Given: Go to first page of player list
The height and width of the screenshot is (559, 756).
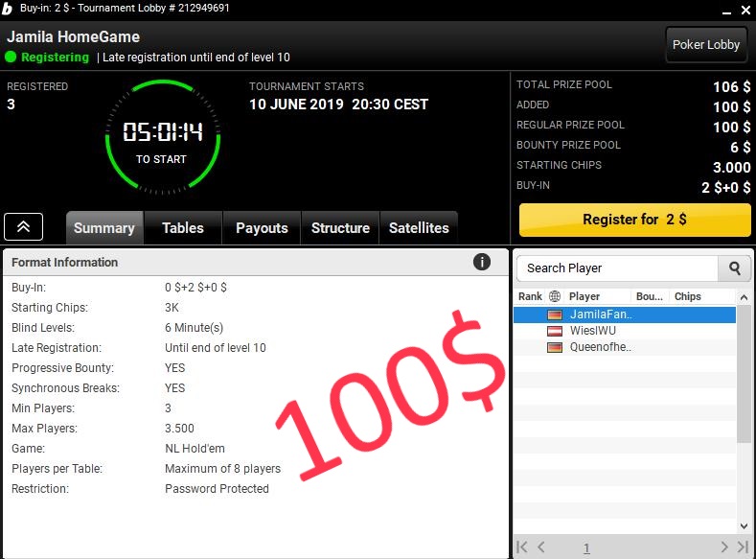Looking at the screenshot, I should (x=521, y=547).
